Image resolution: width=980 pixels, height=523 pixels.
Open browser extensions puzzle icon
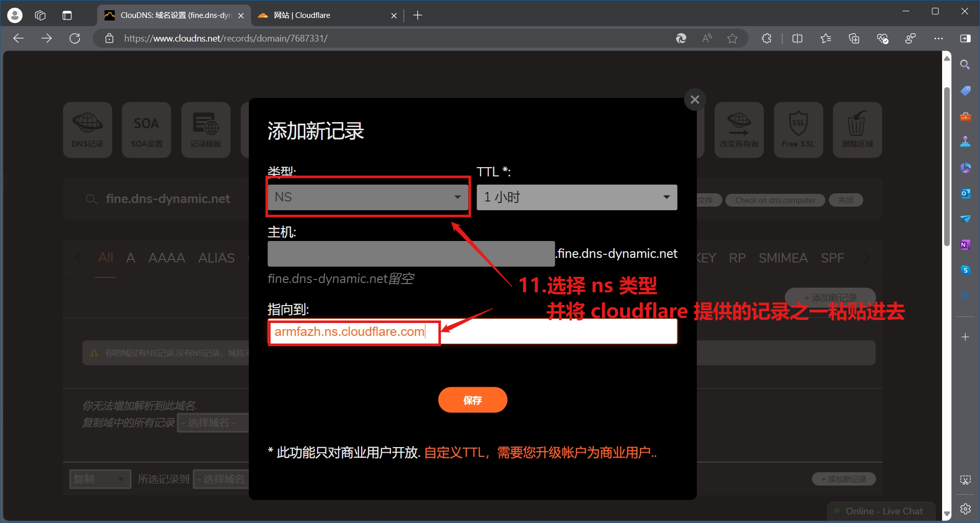(766, 38)
